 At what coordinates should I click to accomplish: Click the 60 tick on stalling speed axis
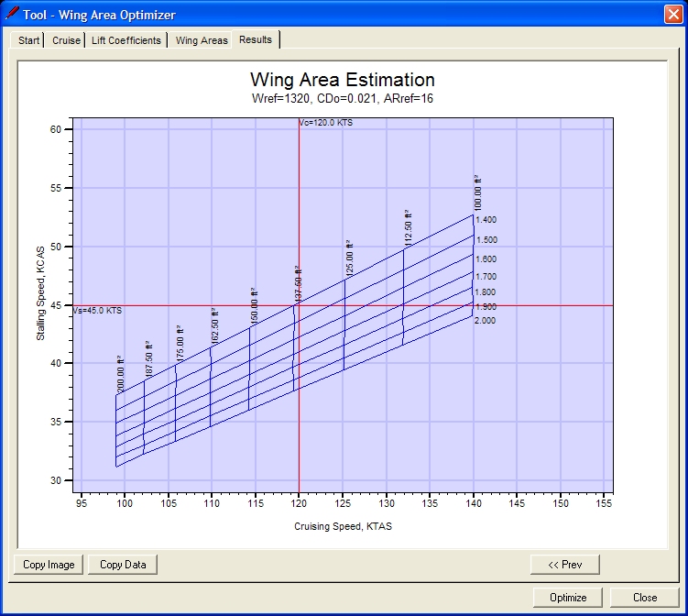[x=55, y=129]
